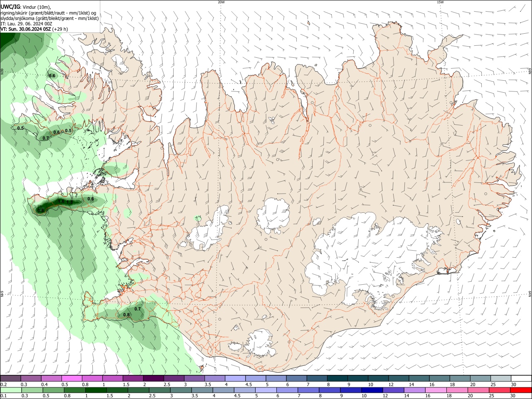Click the slate blue 6 swatch, top legend row
The width and height of the screenshot is (532, 399).
(x=297, y=378)
